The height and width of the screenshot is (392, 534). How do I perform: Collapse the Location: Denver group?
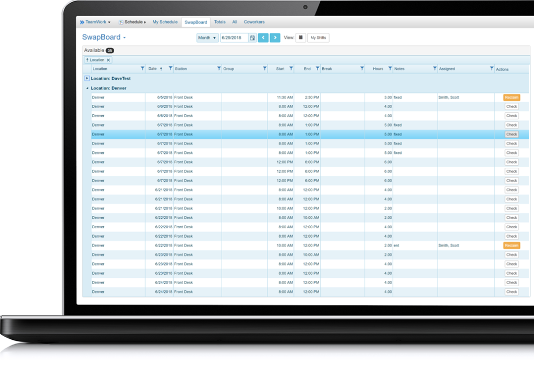pos(87,88)
